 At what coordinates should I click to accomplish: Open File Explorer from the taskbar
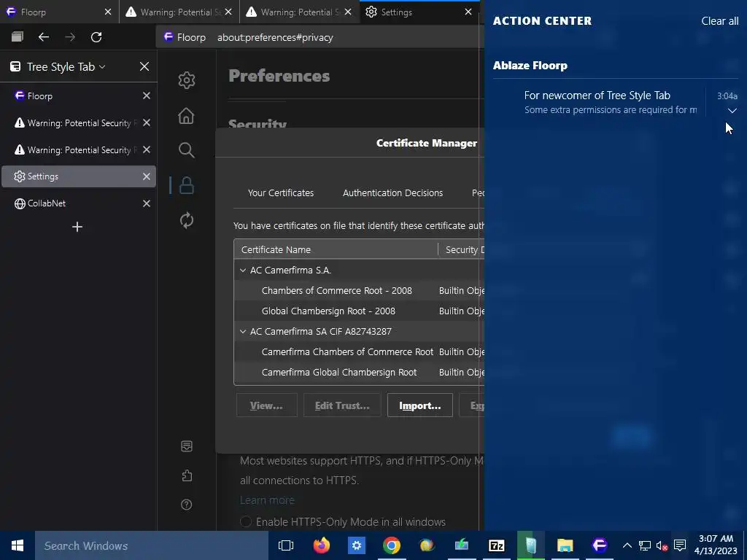pos(565,545)
